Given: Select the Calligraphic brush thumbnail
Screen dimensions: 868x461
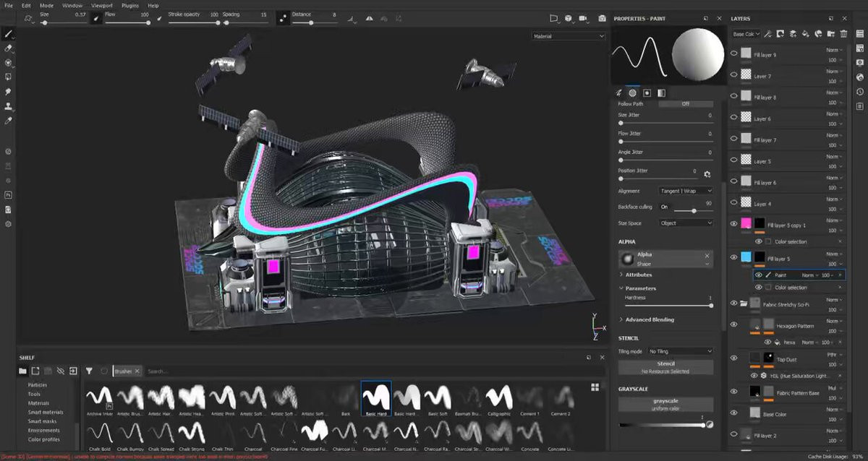Looking at the screenshot, I should 499,397.
